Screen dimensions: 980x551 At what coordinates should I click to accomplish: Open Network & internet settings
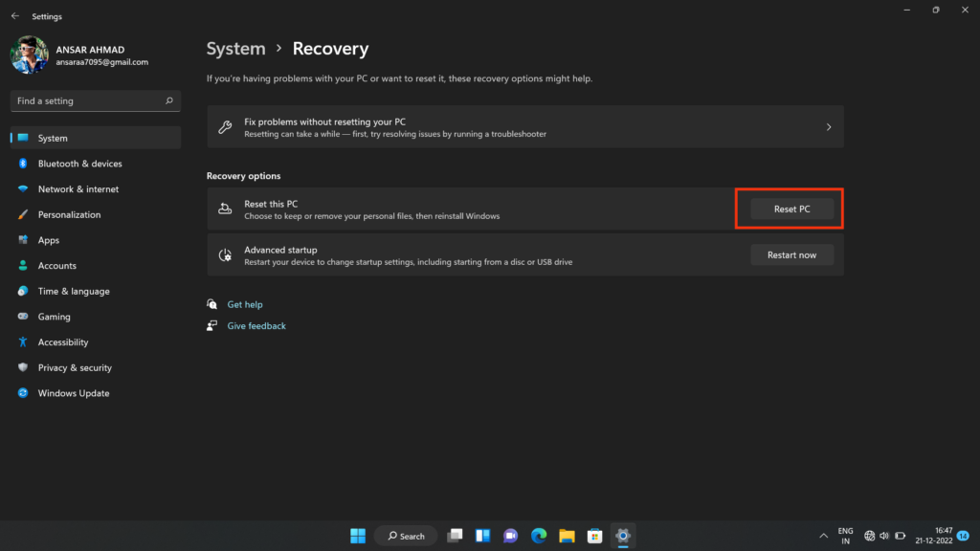[x=96, y=189]
